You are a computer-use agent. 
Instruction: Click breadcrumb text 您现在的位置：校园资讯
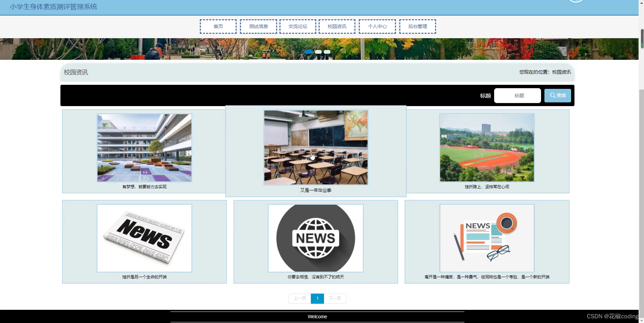(x=545, y=72)
